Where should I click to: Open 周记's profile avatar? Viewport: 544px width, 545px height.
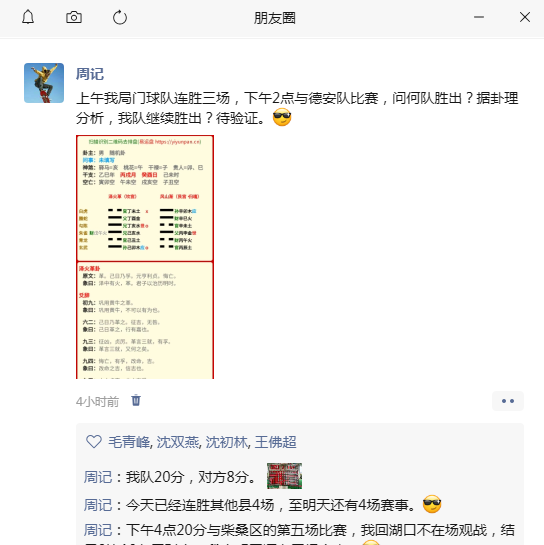(44, 83)
